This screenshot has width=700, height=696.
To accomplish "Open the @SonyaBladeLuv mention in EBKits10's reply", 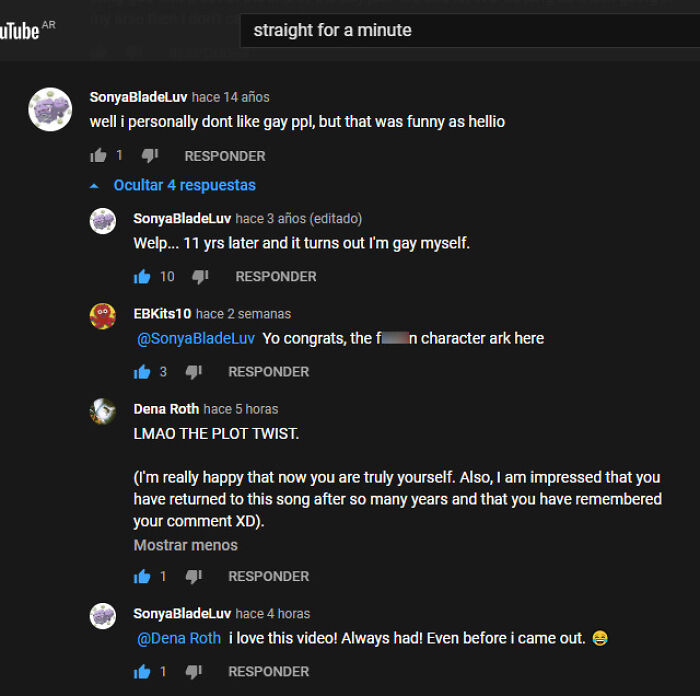I will click(x=196, y=338).
